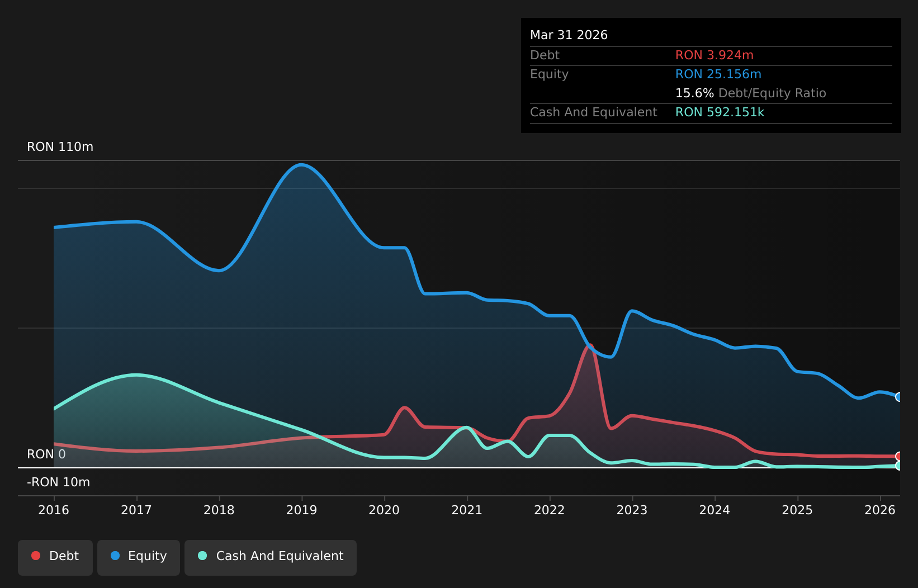Click the 2023 x-axis label
918x588 pixels.
(632, 510)
